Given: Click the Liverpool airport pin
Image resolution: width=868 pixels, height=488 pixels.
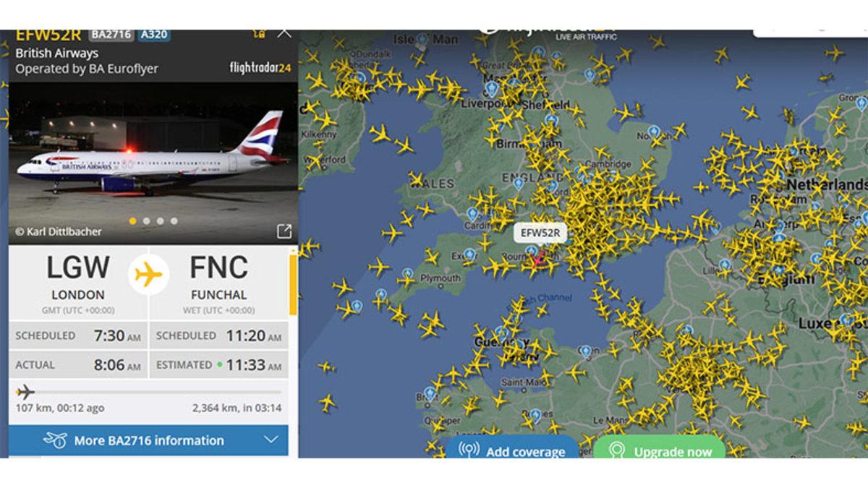Looking at the screenshot, I should point(492,89).
